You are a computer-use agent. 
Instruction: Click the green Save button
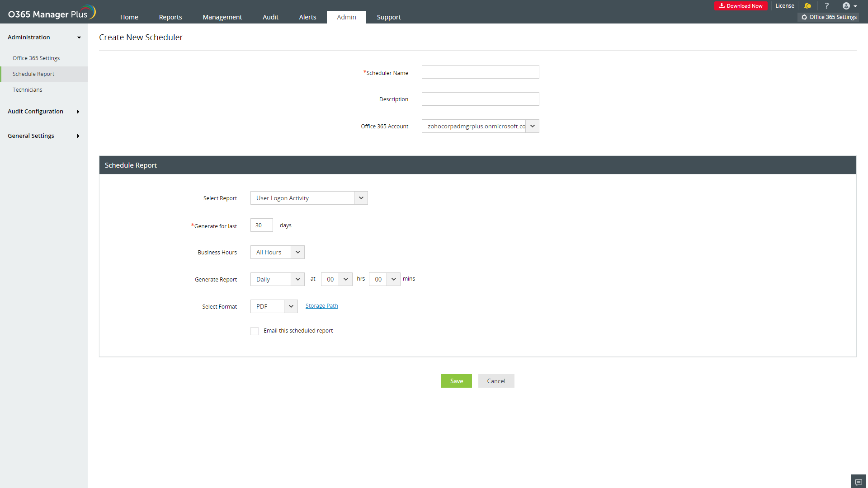tap(456, 381)
